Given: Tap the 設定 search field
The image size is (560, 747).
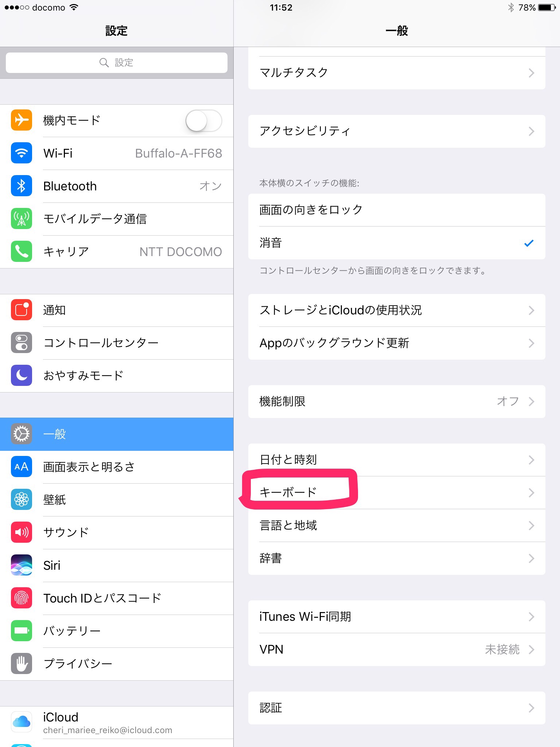Looking at the screenshot, I should point(117,63).
